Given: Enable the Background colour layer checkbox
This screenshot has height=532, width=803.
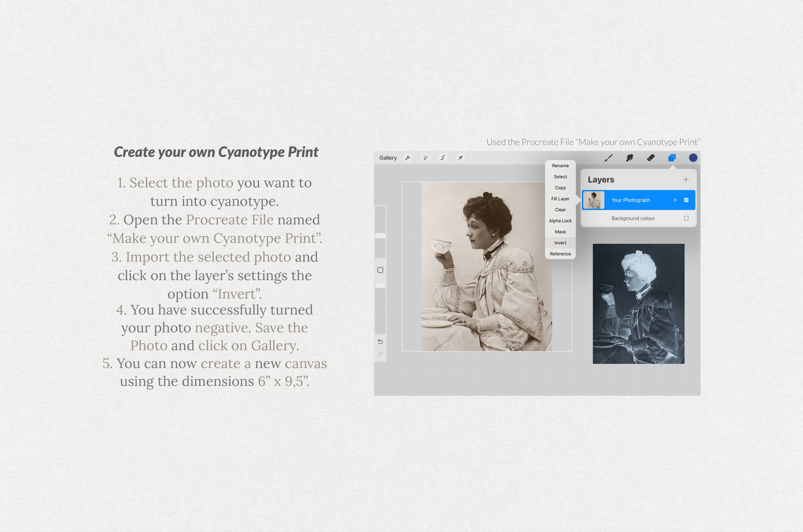Looking at the screenshot, I should (686, 218).
